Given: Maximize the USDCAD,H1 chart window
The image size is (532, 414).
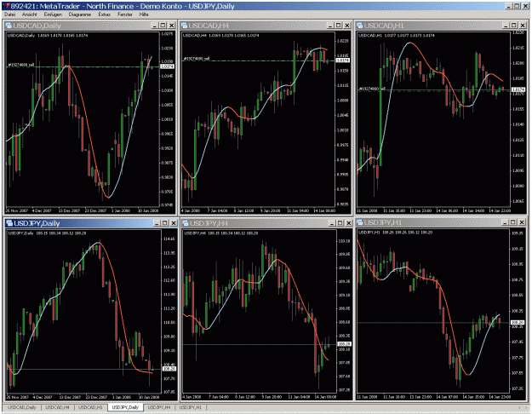Looking at the screenshot, I should 513,26.
